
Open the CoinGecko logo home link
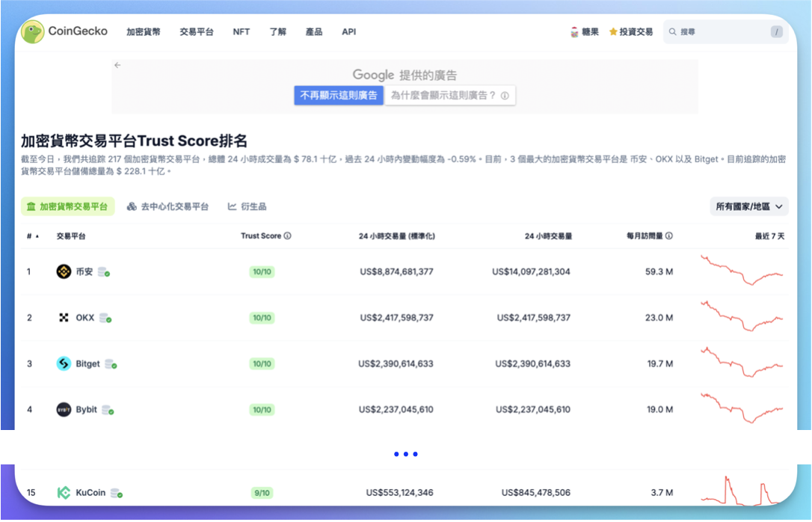[x=64, y=31]
